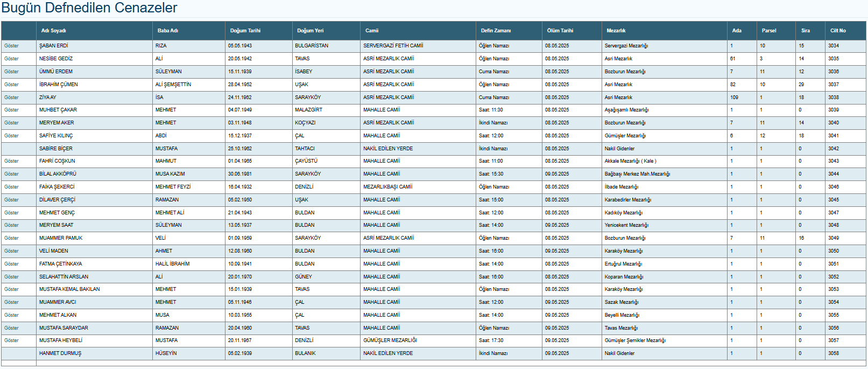Select the name SABİRE BİÇER
Screen dimensions: 868x369
click(x=55, y=149)
